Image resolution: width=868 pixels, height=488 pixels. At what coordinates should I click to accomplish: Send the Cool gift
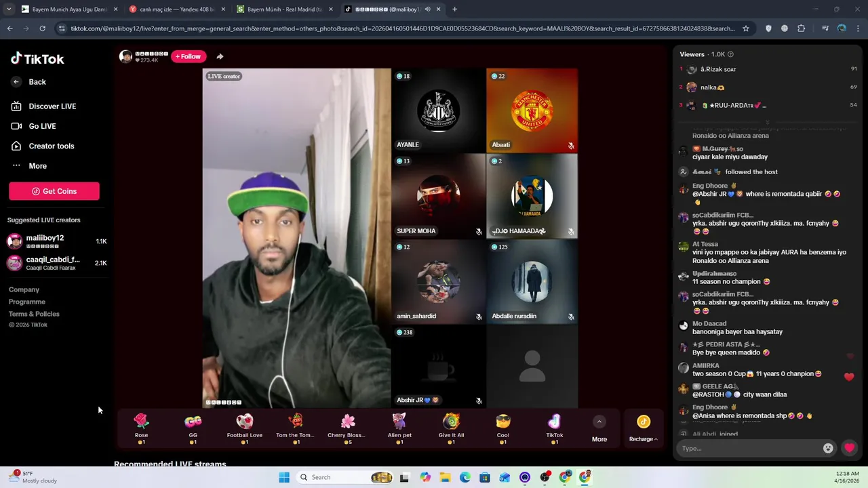point(502,428)
